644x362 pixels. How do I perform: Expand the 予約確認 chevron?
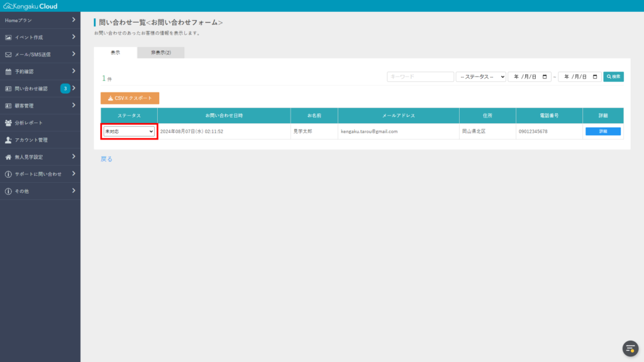pos(74,71)
